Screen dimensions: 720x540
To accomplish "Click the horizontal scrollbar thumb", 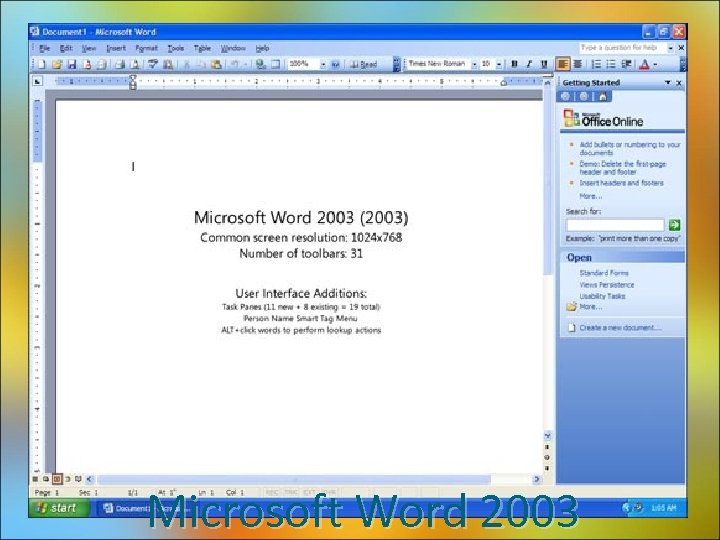I will 294,479.
